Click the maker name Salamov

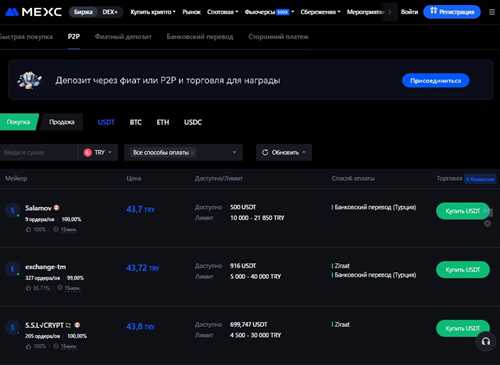[38, 208]
